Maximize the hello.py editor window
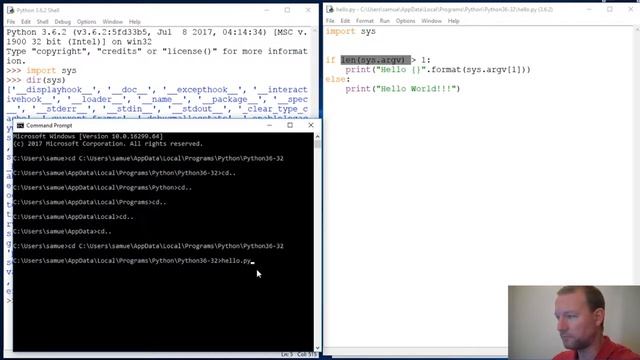The height and width of the screenshot is (360, 640). point(610,9)
